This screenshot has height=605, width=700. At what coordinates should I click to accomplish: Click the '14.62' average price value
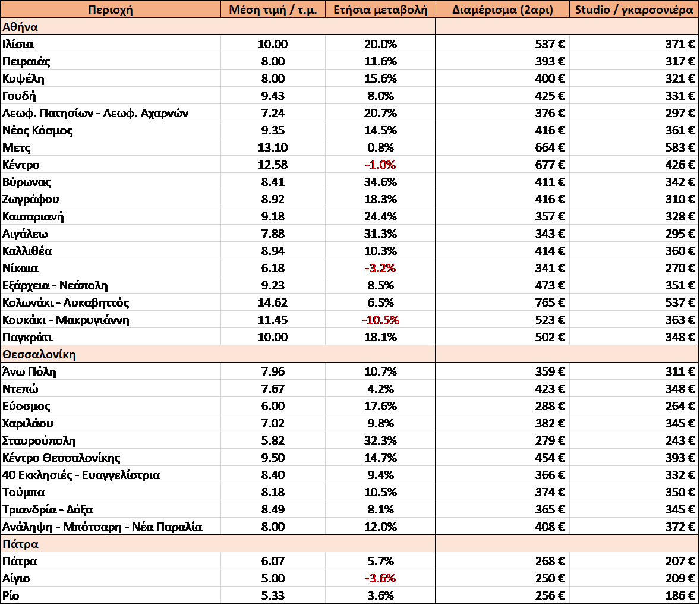[x=273, y=302]
